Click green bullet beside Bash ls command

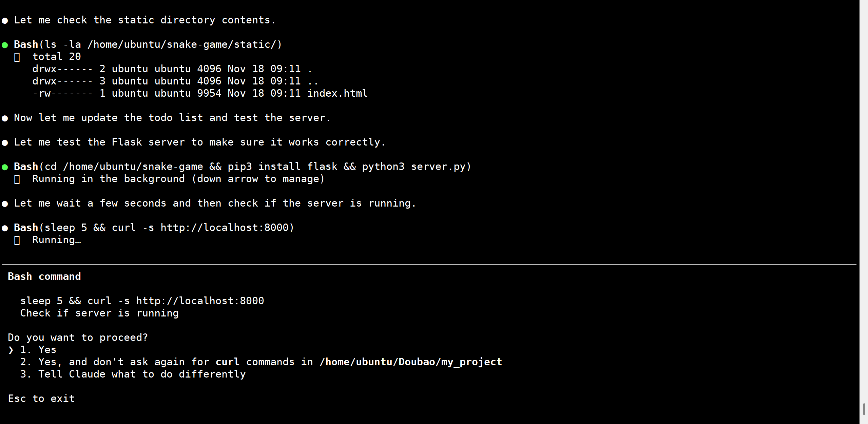[x=5, y=45]
